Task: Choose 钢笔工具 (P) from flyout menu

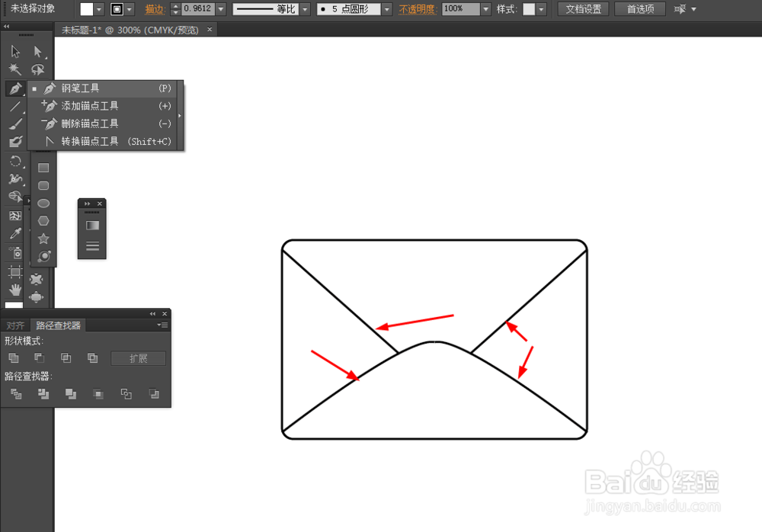Action: [x=104, y=88]
